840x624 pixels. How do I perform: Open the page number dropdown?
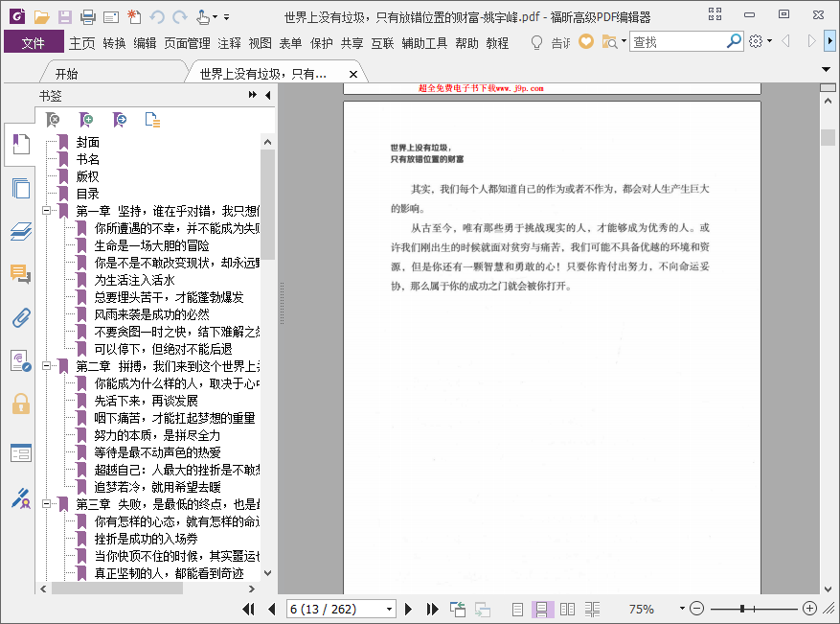click(390, 610)
